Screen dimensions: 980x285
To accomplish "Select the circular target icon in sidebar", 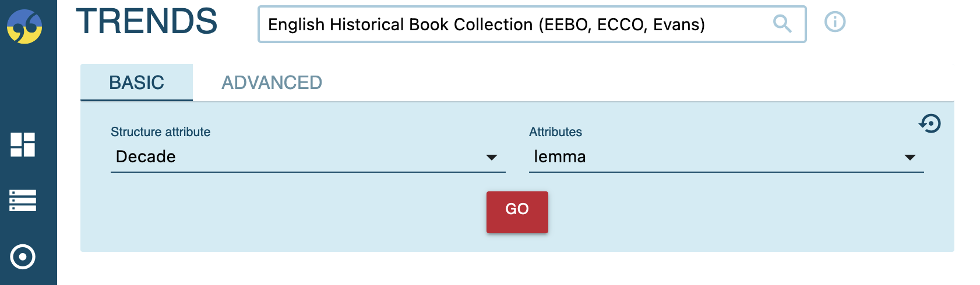I will coord(23,256).
